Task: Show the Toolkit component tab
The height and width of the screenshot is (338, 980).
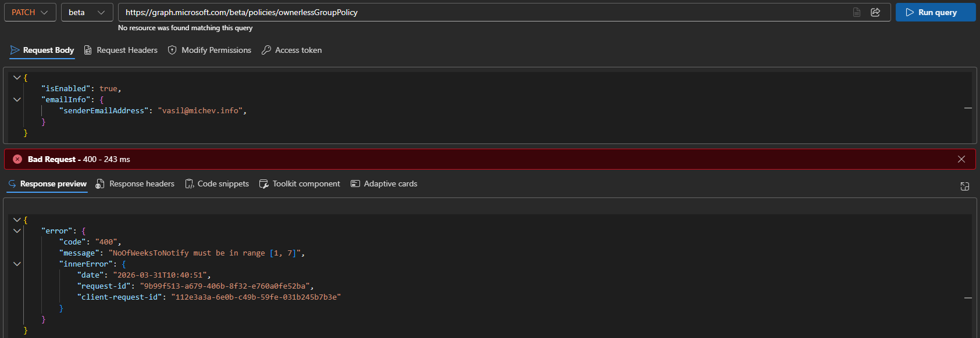Action: point(300,184)
